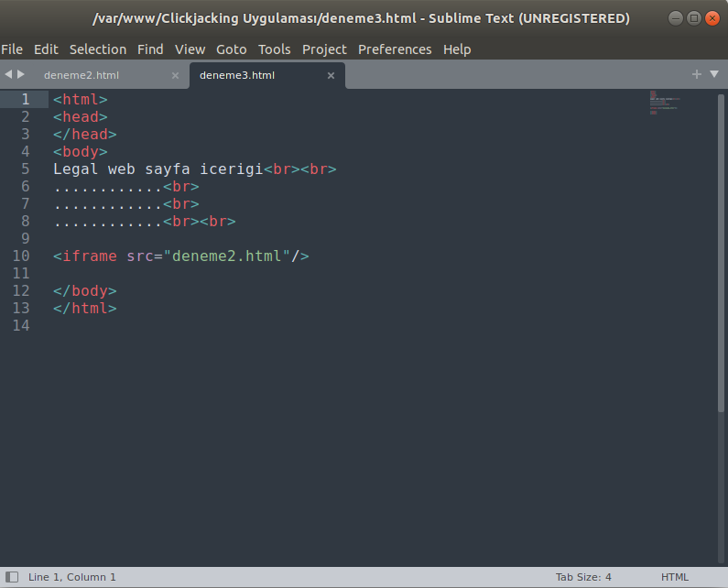Click the text 'Legal web sayfa icerigi'
This screenshot has height=588, width=728.
[x=158, y=169]
